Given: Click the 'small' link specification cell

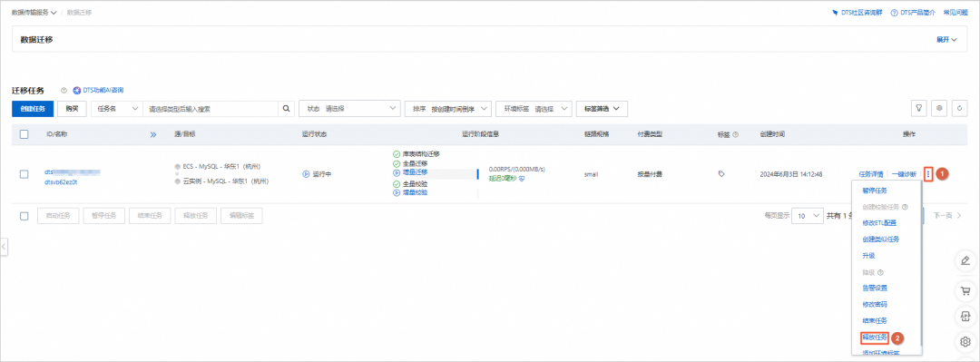Looking at the screenshot, I should [592, 174].
